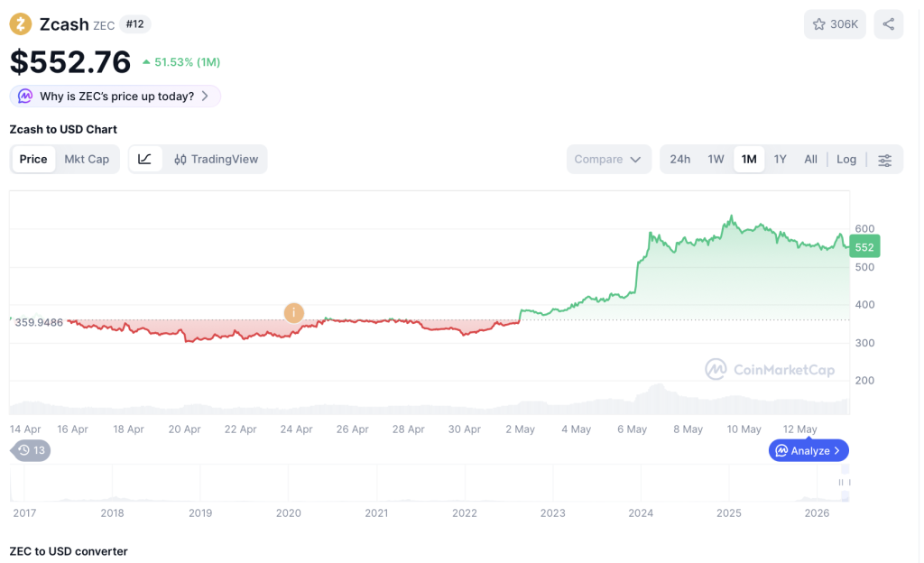Add Zcash to watchlist with star button
The height and width of the screenshot is (563, 924).
[835, 24]
